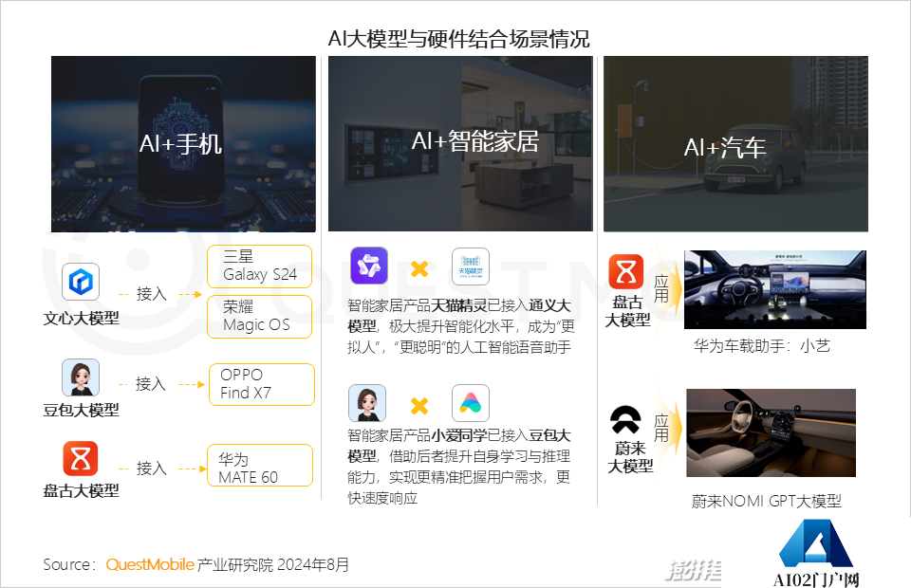Click the 盘古大模型 red logo in phone column

[81, 459]
